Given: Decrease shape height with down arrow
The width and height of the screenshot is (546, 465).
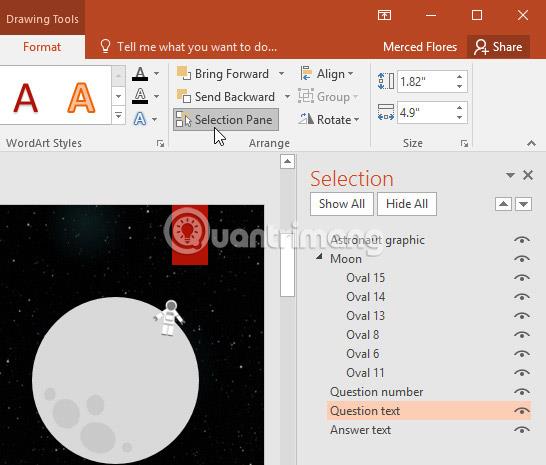Looking at the screenshot, I should click(x=460, y=86).
